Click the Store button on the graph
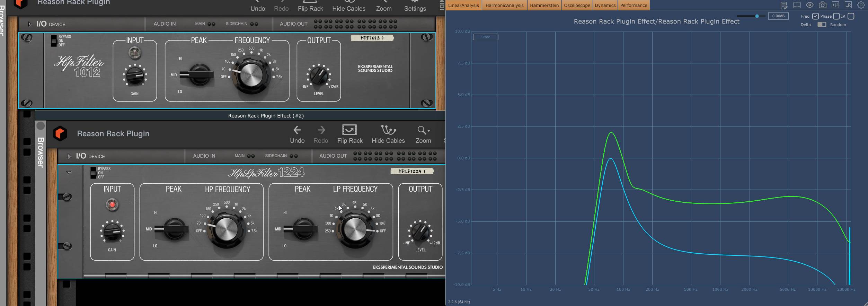868x306 pixels. pyautogui.click(x=486, y=37)
